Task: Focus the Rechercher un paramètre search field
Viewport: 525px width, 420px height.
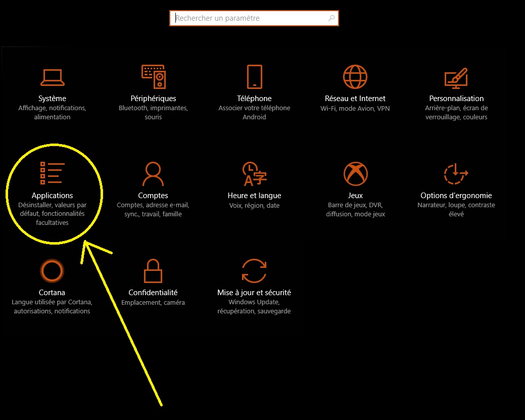Action: click(254, 18)
